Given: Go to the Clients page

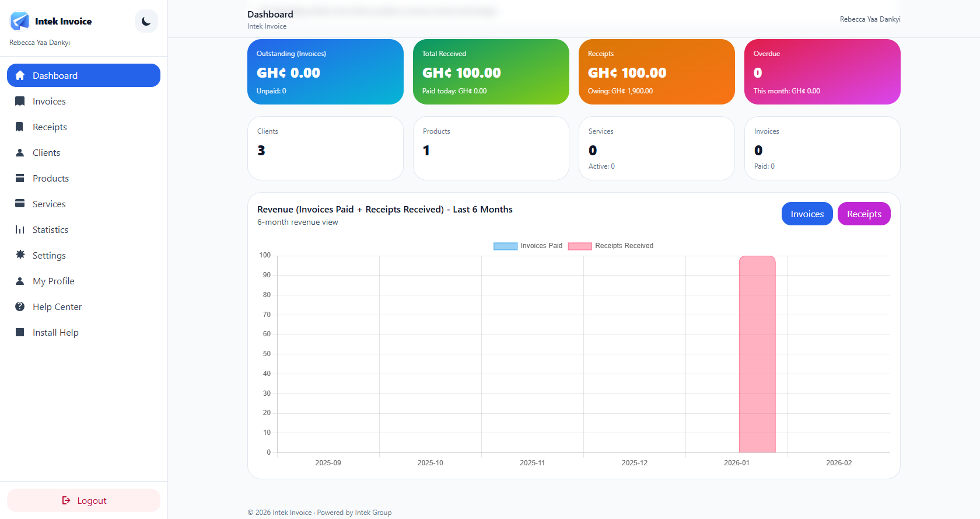Looking at the screenshot, I should point(83,152).
